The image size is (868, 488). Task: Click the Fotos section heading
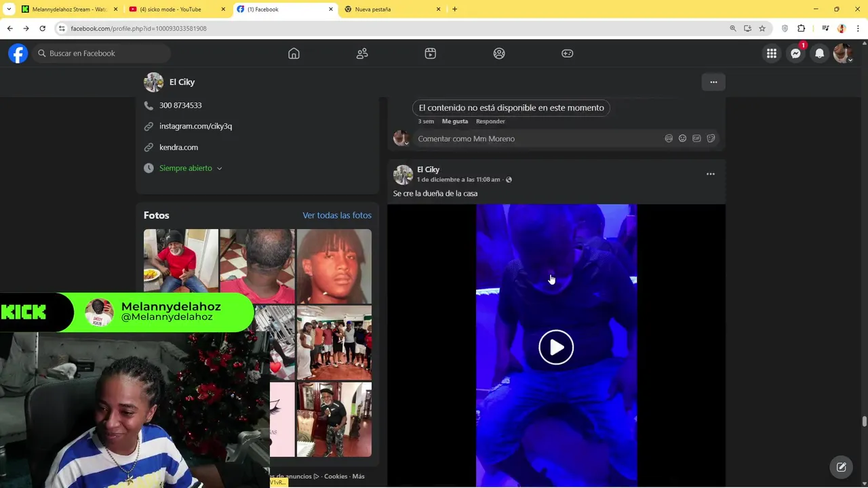click(157, 216)
